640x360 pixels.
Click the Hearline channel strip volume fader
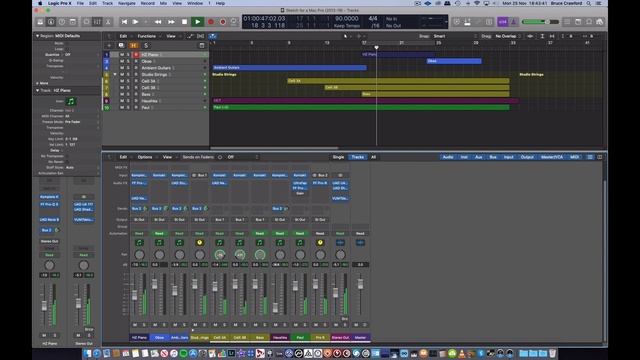tap(276, 308)
